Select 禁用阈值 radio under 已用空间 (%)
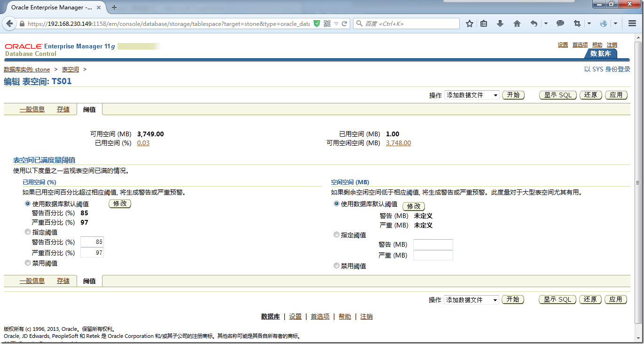This screenshot has height=344, width=644. [28, 263]
